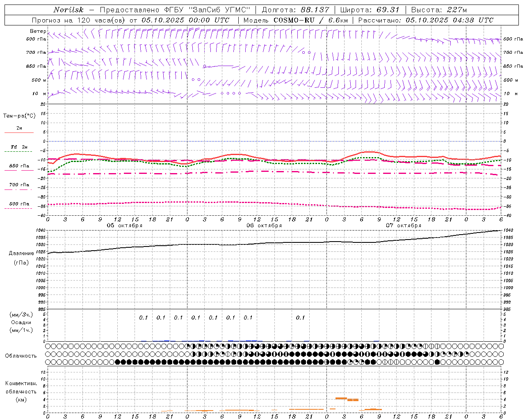Click the 06 октября date label
Viewport: 525px width, 420px height.
click(264, 226)
